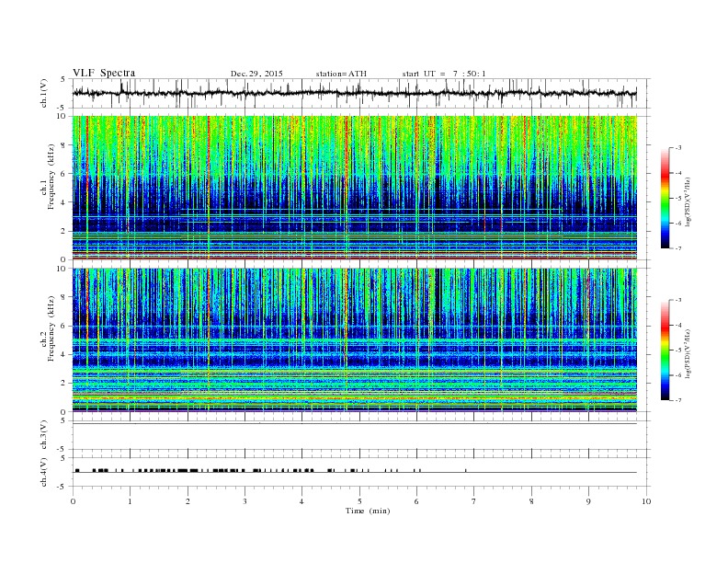Click time axis tick label '5'

(359, 501)
